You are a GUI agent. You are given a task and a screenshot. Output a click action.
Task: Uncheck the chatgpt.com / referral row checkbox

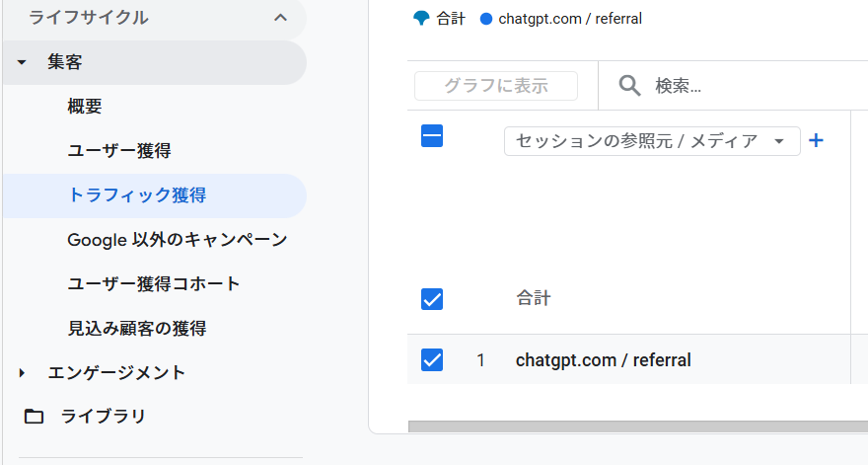pyautogui.click(x=432, y=360)
